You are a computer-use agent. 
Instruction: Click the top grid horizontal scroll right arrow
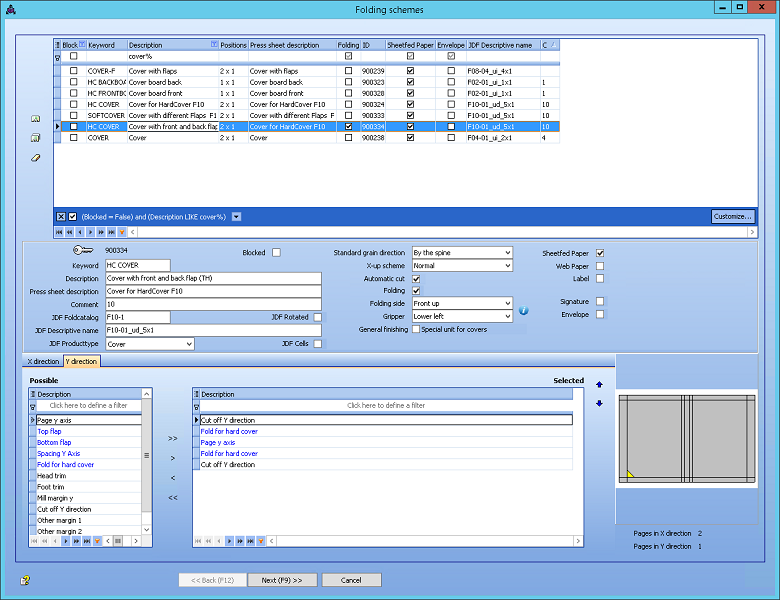[752, 232]
